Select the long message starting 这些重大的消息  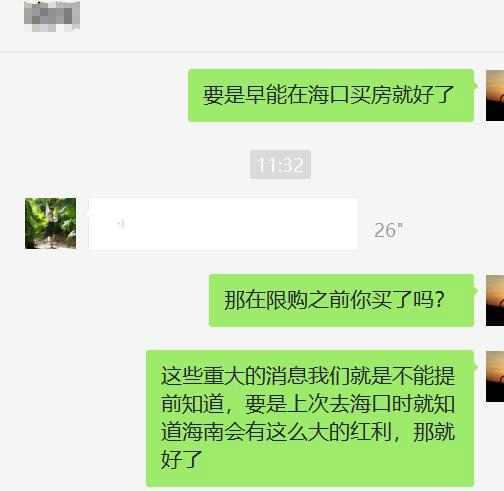[x=310, y=418]
